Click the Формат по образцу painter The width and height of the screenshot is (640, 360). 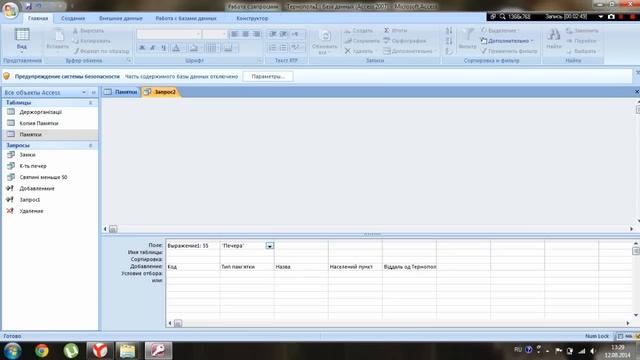tap(101, 51)
